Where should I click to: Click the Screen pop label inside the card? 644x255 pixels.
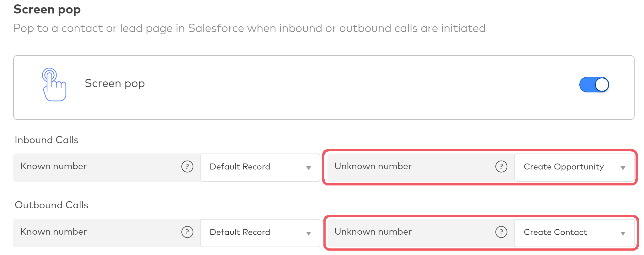(x=115, y=84)
